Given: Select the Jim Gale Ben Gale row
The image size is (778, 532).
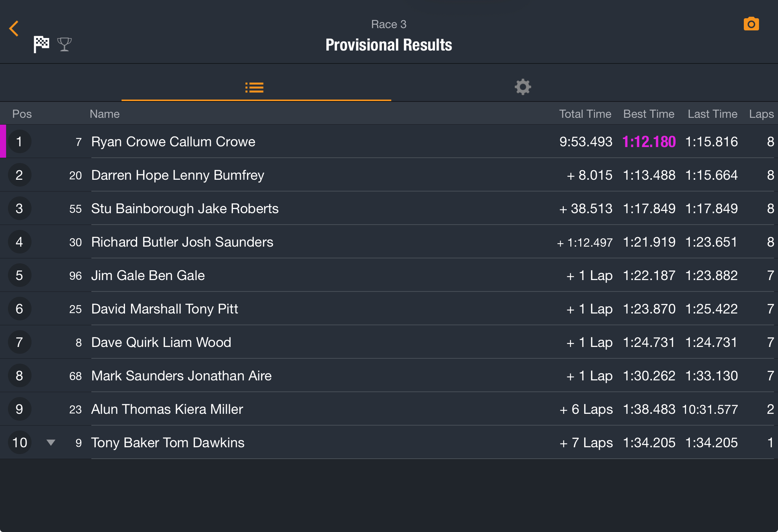Looking at the screenshot, I should 389,275.
